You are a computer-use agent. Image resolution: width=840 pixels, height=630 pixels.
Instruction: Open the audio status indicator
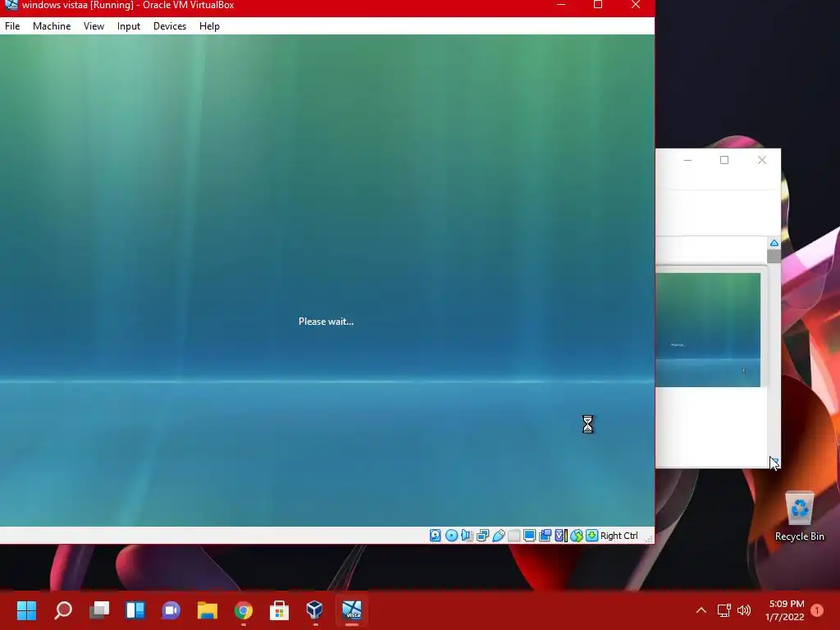(x=467, y=535)
